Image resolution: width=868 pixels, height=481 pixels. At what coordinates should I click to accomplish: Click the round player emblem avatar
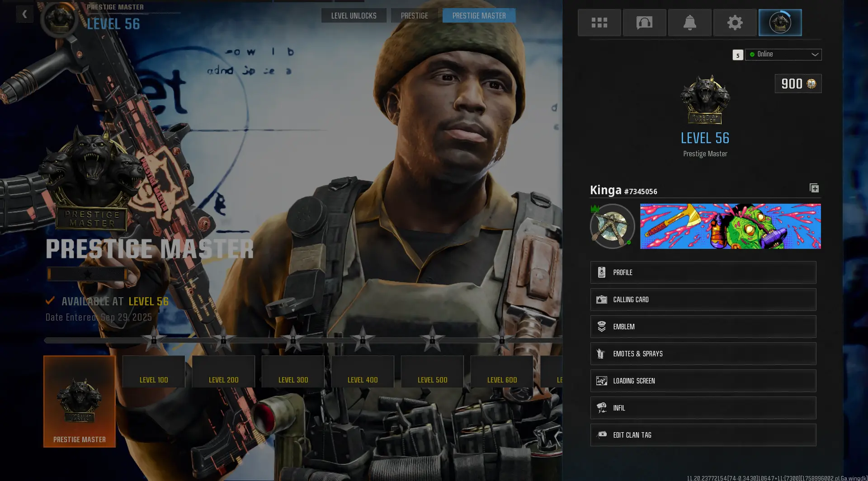tap(612, 226)
